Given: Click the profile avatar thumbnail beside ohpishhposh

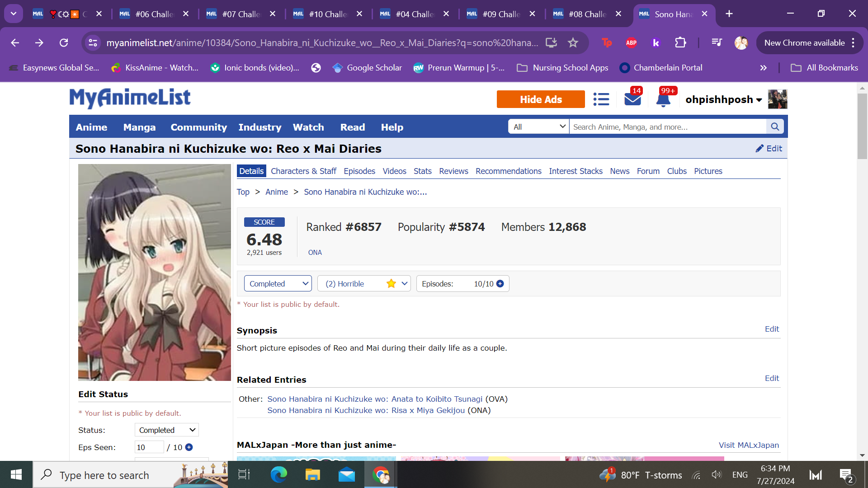Looking at the screenshot, I should (x=778, y=99).
